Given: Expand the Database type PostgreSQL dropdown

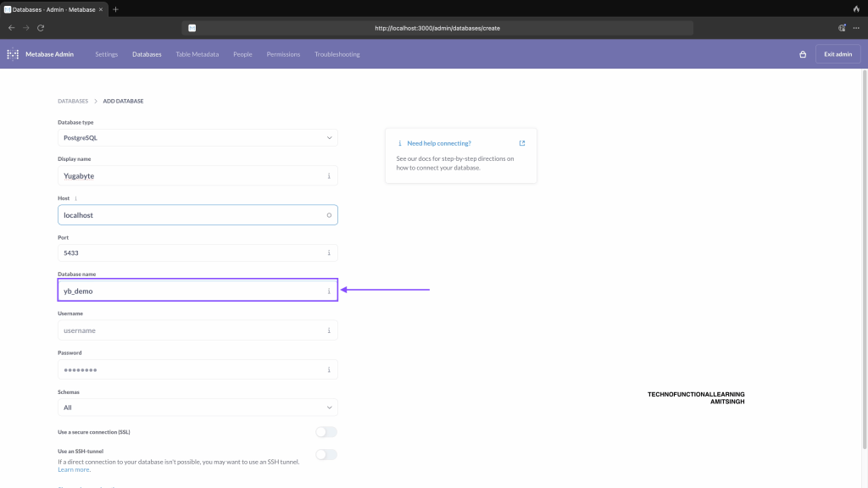Looking at the screenshot, I should (x=198, y=137).
